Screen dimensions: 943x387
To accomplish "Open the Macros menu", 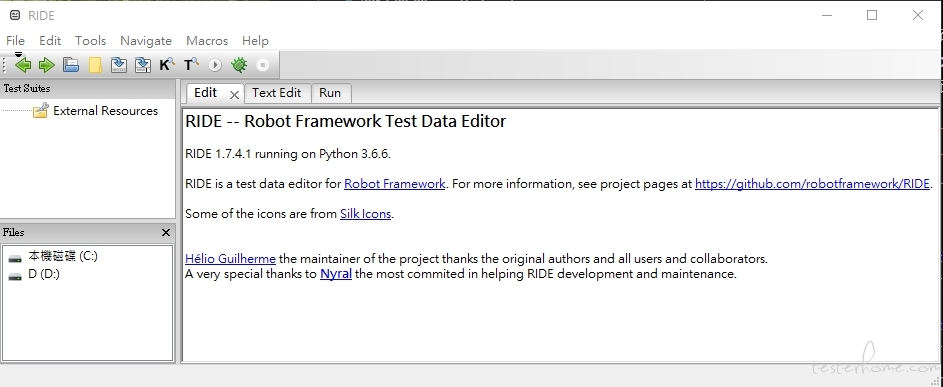I will click(x=207, y=40).
